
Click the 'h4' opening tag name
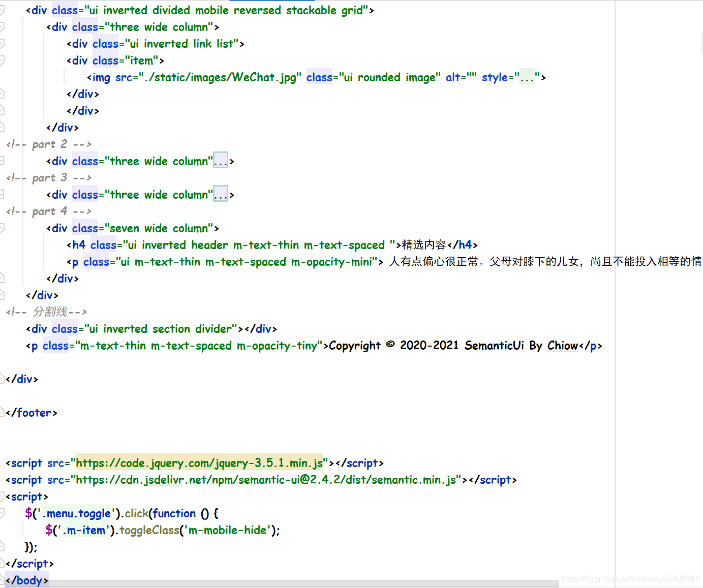click(x=78, y=245)
